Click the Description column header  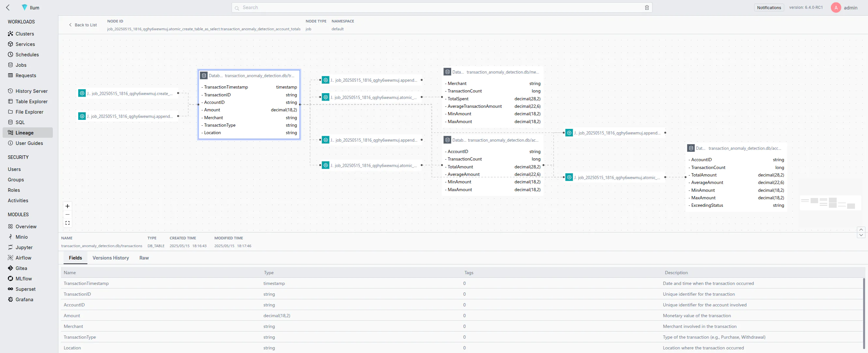676,273
